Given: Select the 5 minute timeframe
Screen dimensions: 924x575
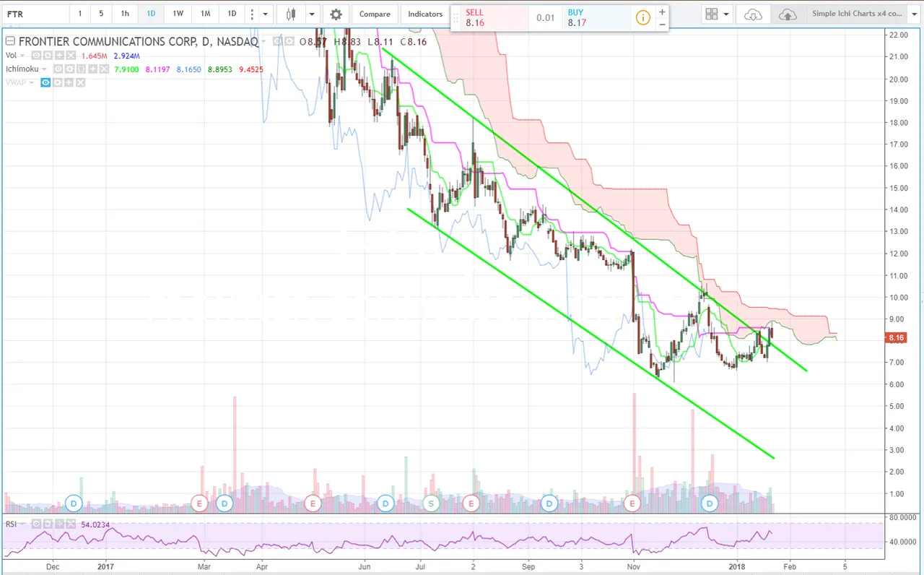Looking at the screenshot, I should point(101,14).
